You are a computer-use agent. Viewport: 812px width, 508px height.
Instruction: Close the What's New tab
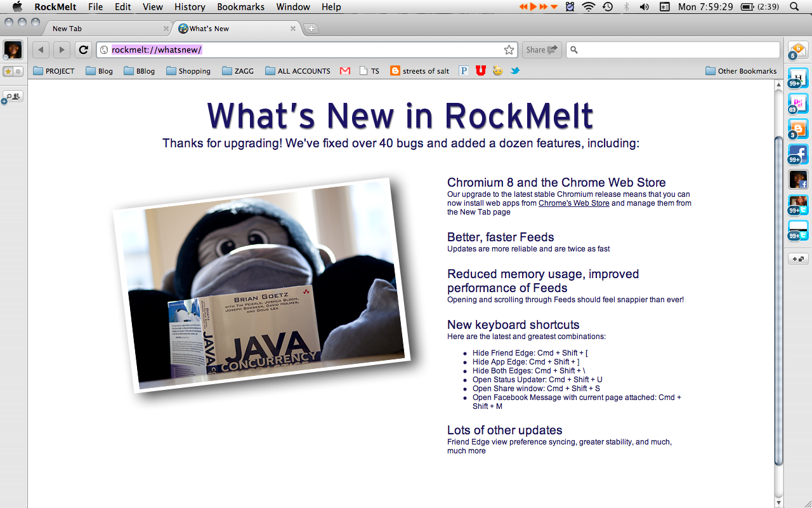[293, 29]
